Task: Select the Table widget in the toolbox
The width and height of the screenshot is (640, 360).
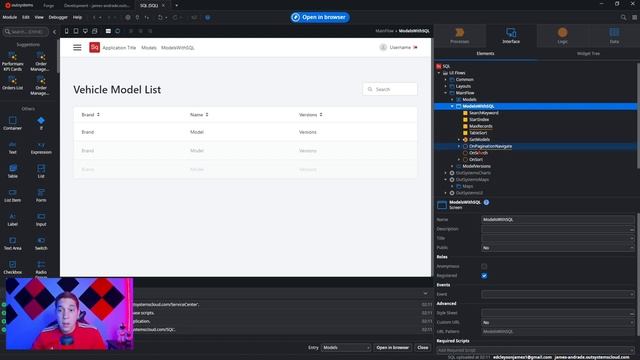Action: point(12,171)
